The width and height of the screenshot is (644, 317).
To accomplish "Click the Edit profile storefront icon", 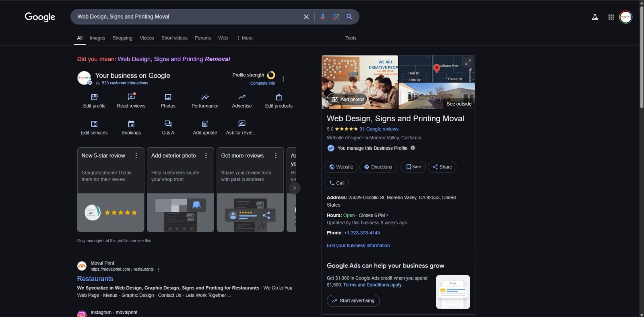I will (94, 97).
